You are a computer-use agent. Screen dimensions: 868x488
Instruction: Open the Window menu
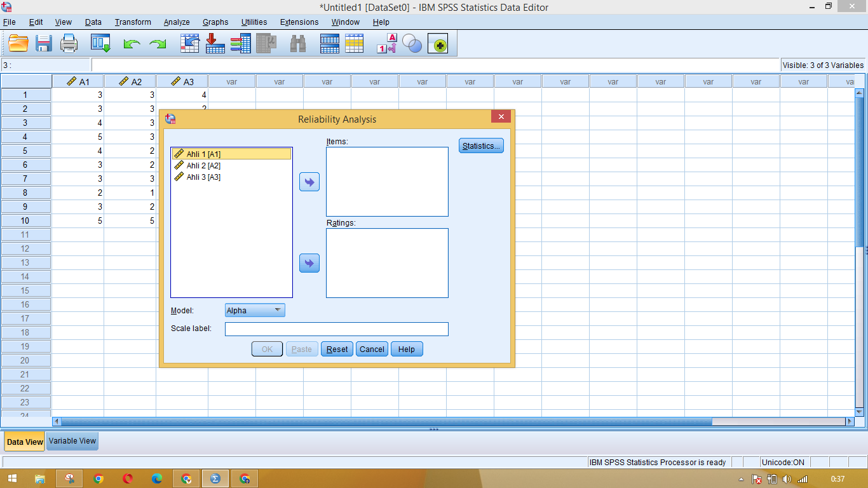click(346, 22)
